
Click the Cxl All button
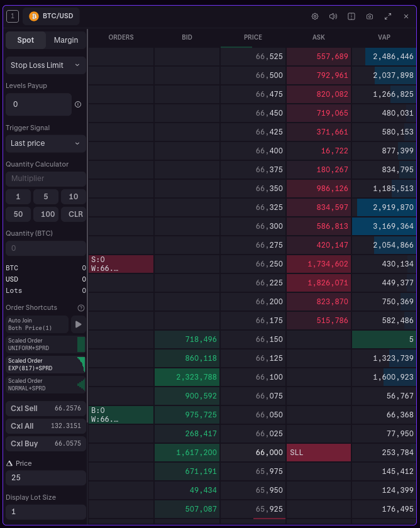[45, 426]
